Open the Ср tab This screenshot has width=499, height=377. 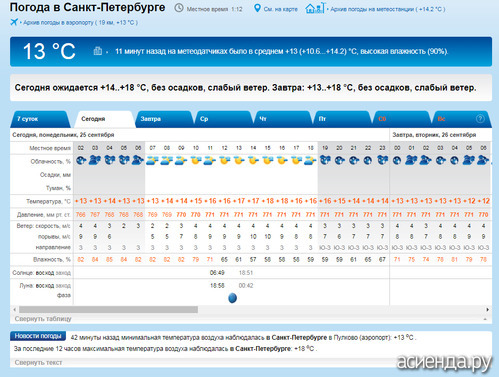pos(223,119)
